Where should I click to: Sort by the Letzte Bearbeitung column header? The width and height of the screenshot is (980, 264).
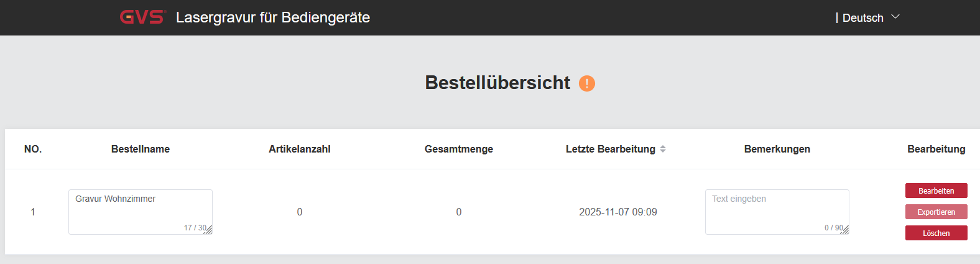610,149
